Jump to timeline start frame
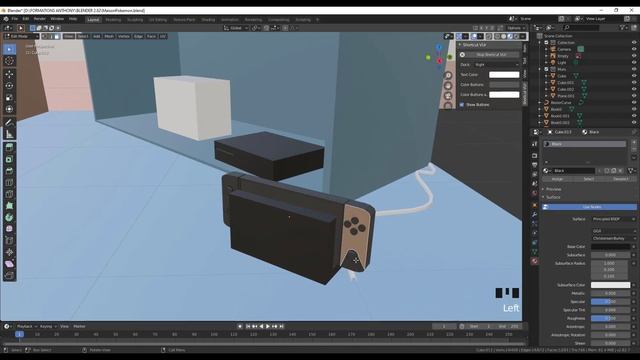This screenshot has width=640, height=360. coord(248,327)
